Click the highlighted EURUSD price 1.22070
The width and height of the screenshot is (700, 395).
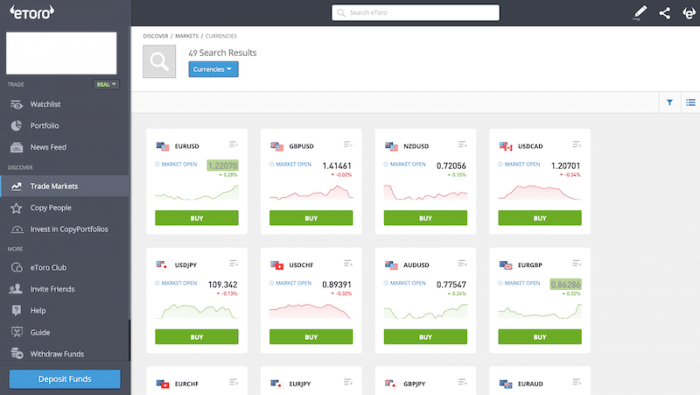click(222, 166)
